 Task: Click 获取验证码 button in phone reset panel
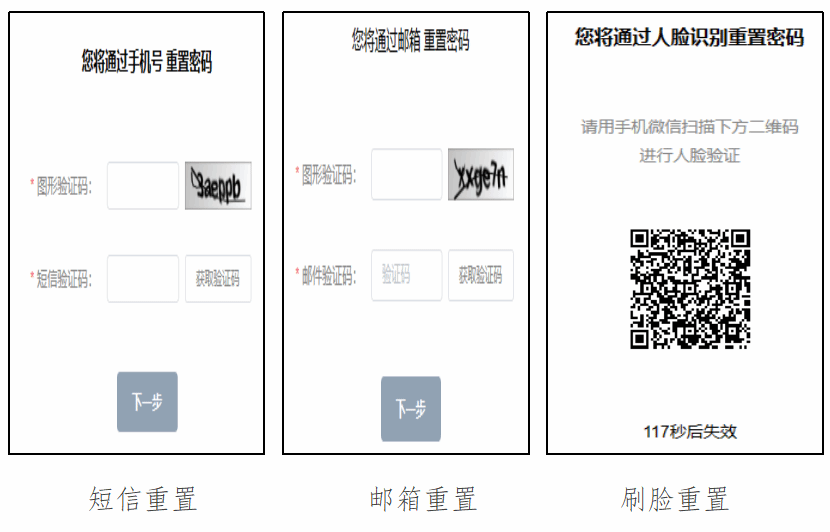[218, 279]
